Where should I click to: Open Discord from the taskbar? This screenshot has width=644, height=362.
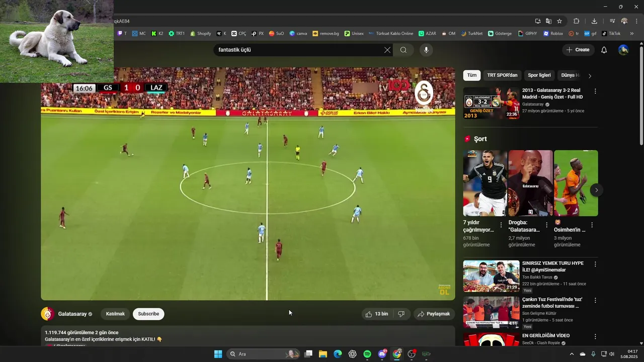coord(382,354)
